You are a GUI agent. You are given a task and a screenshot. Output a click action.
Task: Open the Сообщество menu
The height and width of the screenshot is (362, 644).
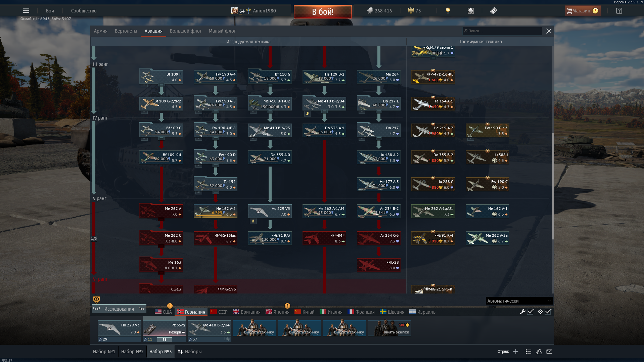[84, 11]
